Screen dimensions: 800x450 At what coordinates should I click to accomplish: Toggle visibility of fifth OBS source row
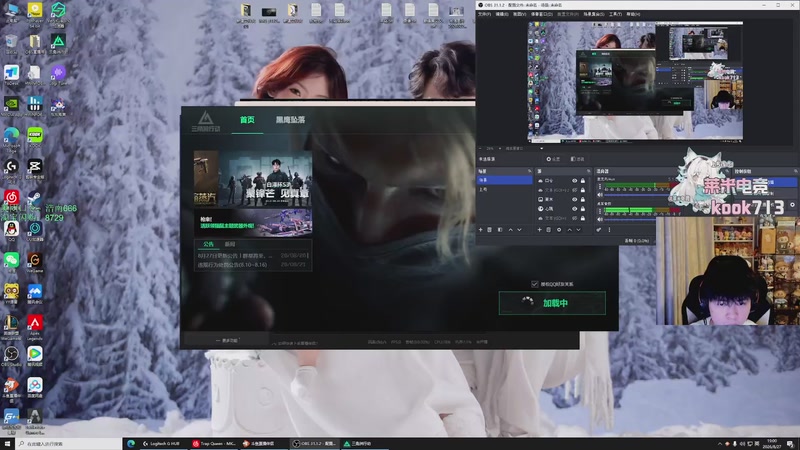point(574,218)
